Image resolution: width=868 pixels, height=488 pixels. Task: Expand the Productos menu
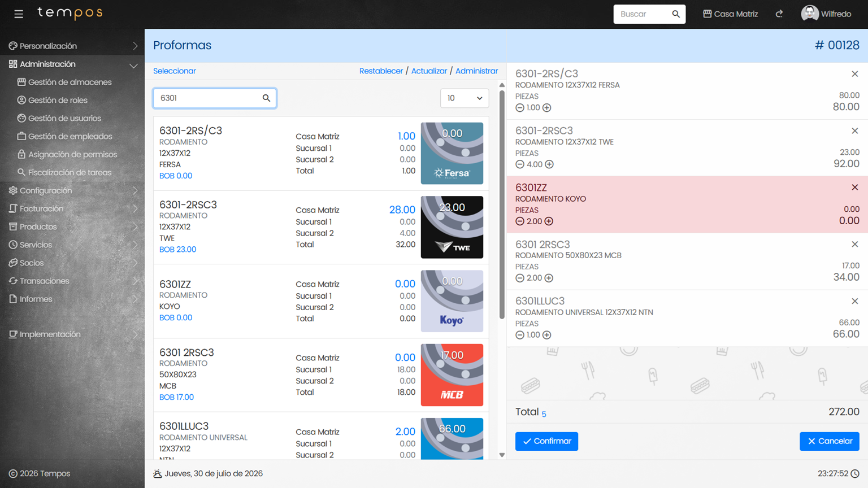(x=72, y=226)
